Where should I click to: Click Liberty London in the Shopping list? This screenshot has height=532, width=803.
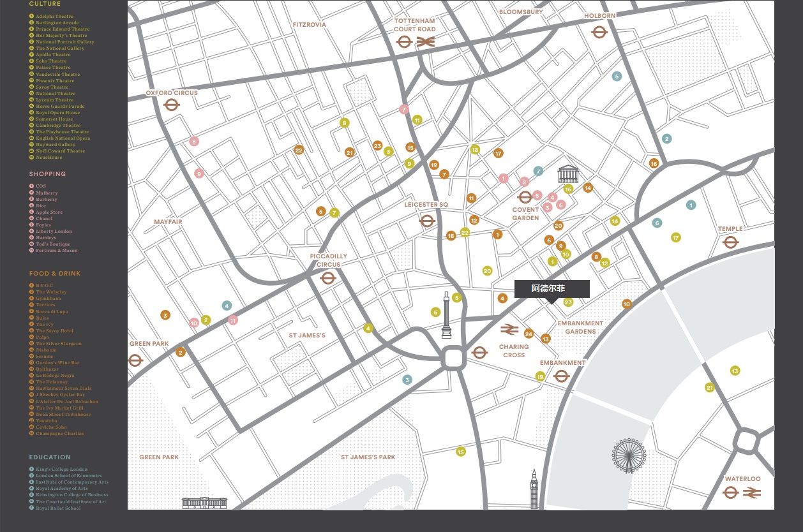(54, 232)
